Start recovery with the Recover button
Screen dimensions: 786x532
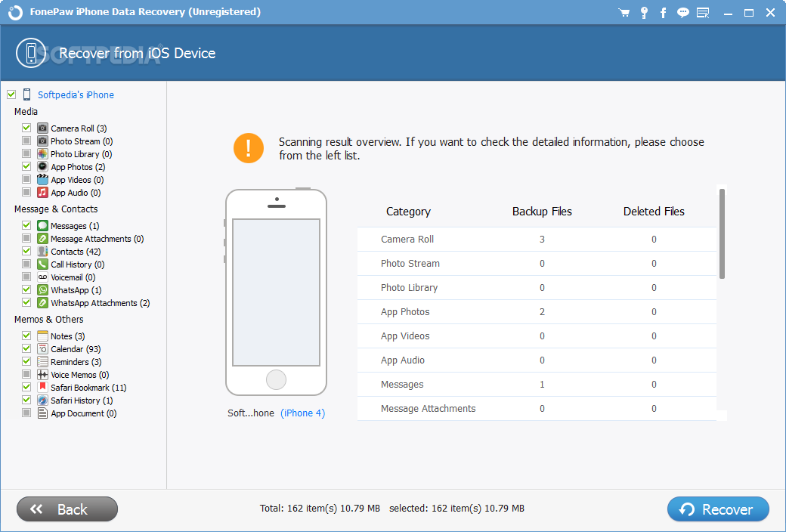coord(718,509)
